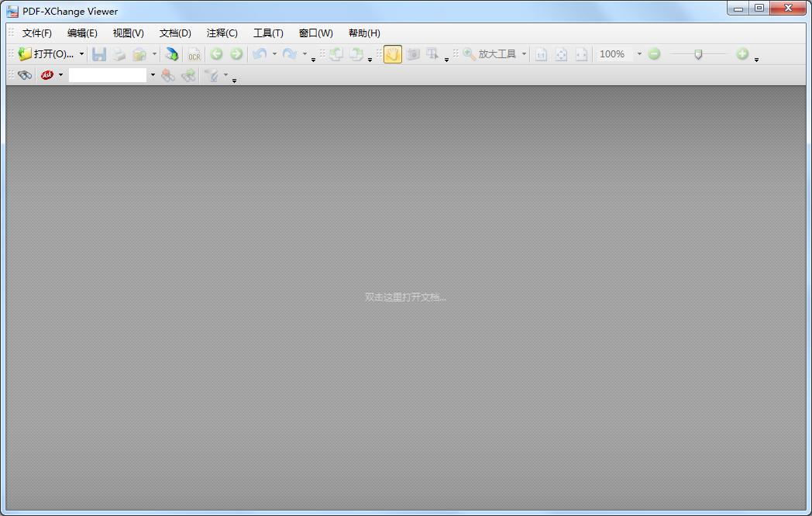Click the 打开(O)... open file button
The height and width of the screenshot is (516, 812).
[46, 54]
